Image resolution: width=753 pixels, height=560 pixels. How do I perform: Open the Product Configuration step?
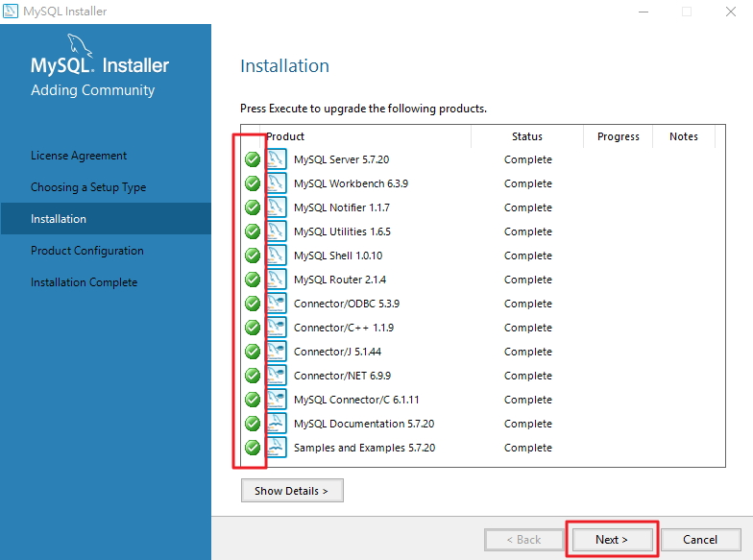[86, 251]
